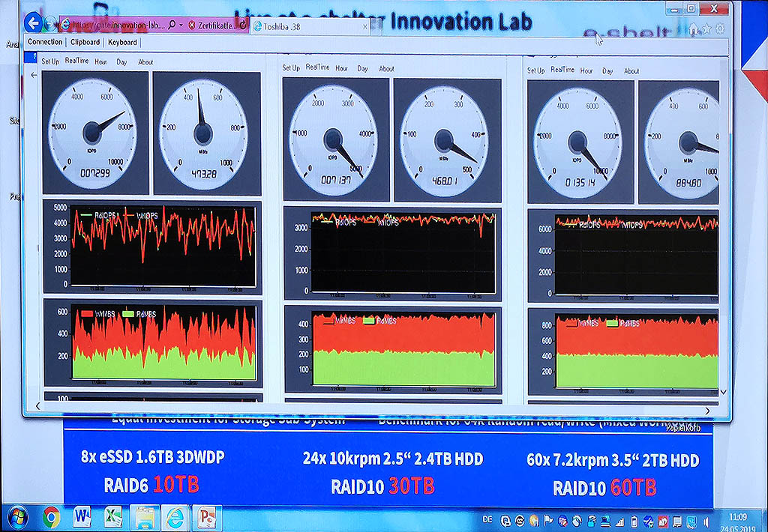Viewport: 768px width, 532px height.
Task: Open Google Chrome from the taskbar
Action: pyautogui.click(x=52, y=517)
